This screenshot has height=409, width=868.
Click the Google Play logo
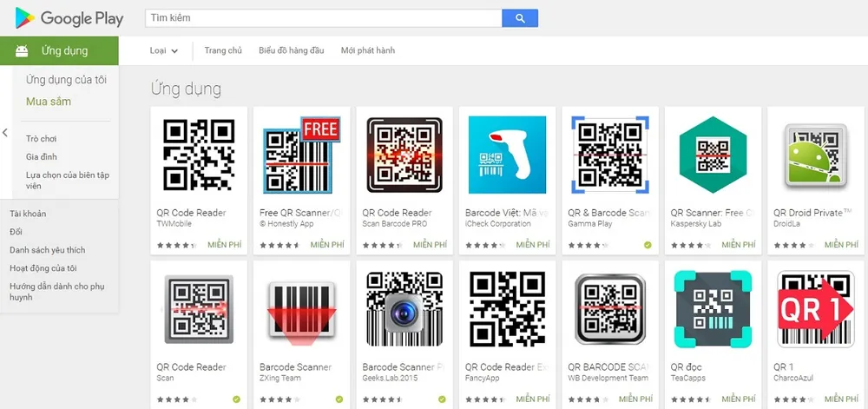[69, 18]
